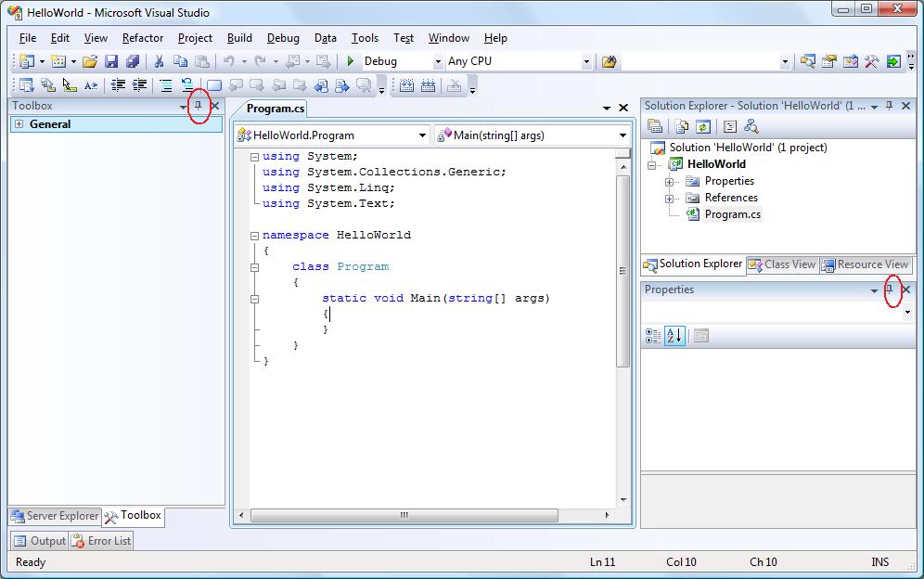924x579 pixels.
Task: Open Properties Window from the main toolbar icon
Action: click(829, 61)
